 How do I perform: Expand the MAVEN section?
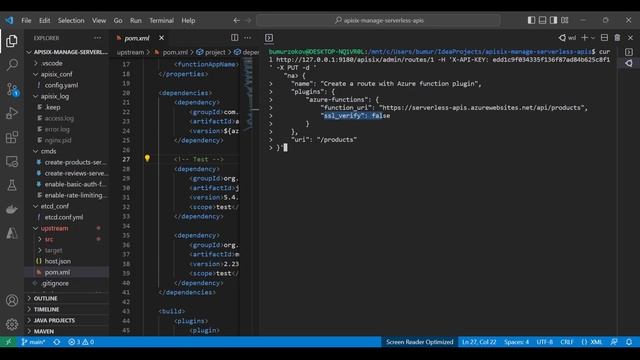pos(67,331)
